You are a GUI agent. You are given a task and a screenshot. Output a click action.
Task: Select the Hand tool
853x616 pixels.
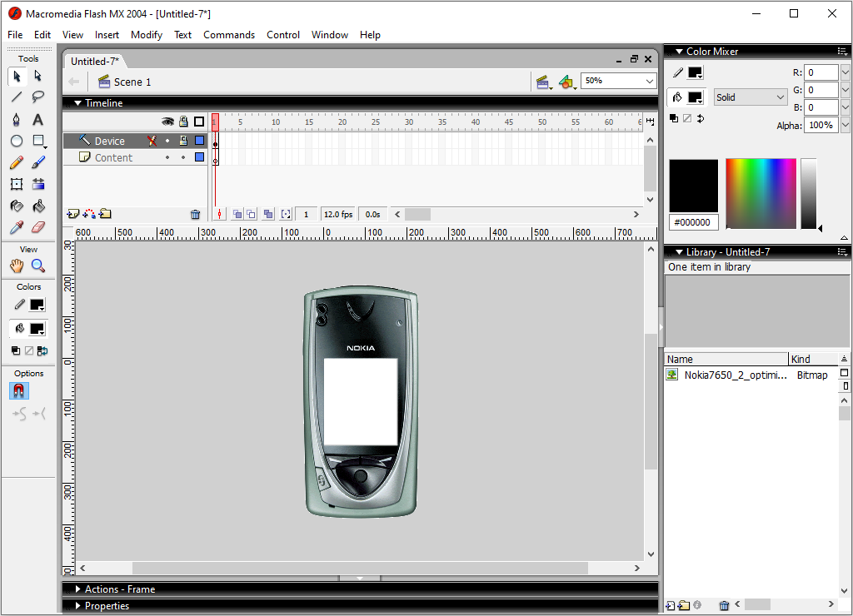pyautogui.click(x=17, y=266)
